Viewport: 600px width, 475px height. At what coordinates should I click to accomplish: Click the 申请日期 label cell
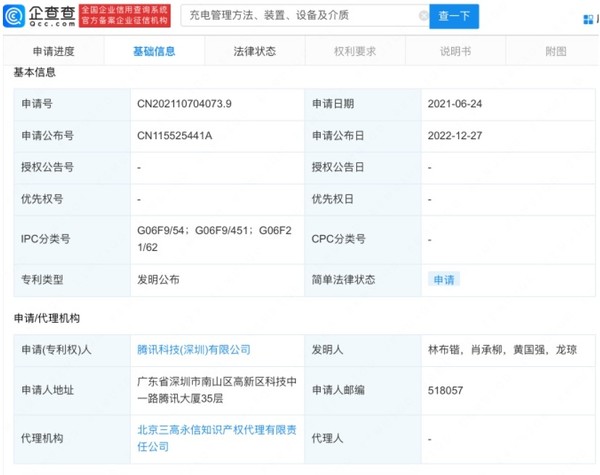tap(363, 104)
